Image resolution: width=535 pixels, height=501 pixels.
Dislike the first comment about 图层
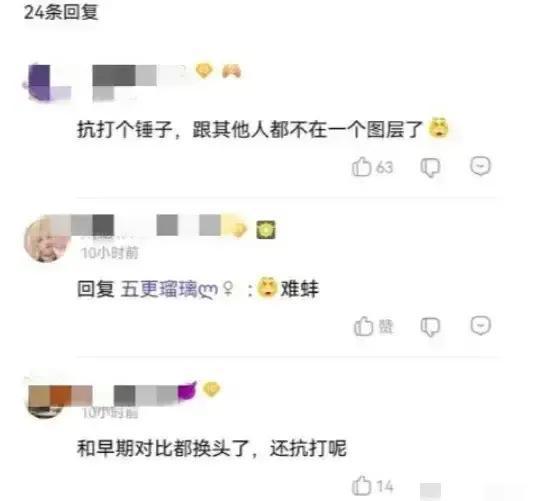[430, 167]
